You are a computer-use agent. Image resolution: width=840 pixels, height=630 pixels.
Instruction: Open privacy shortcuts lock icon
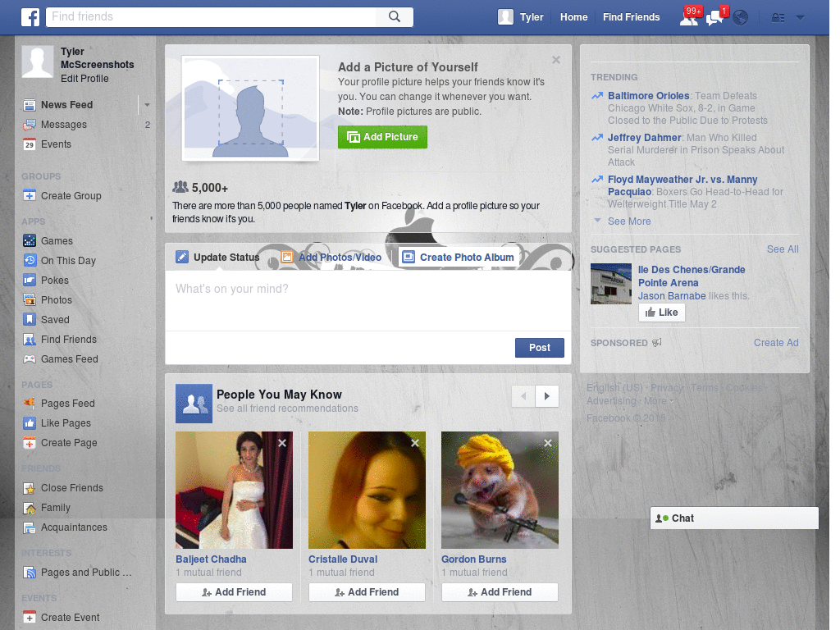[778, 18]
